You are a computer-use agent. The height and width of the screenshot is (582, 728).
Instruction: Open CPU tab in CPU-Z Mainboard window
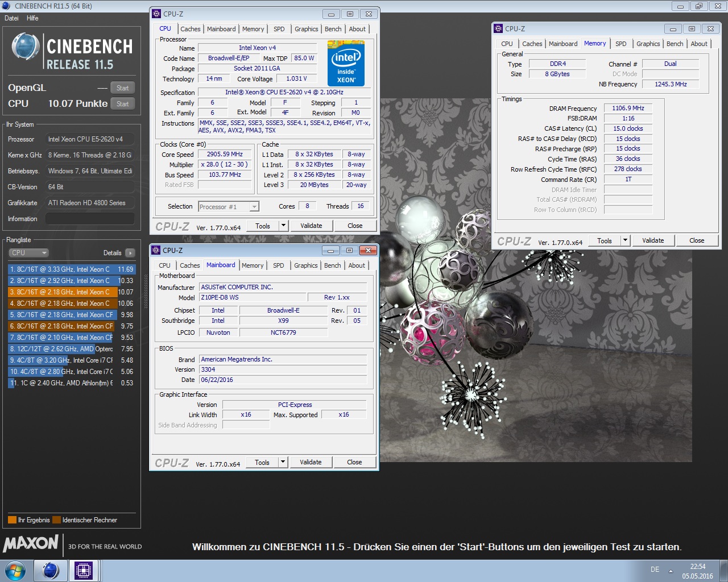point(164,265)
